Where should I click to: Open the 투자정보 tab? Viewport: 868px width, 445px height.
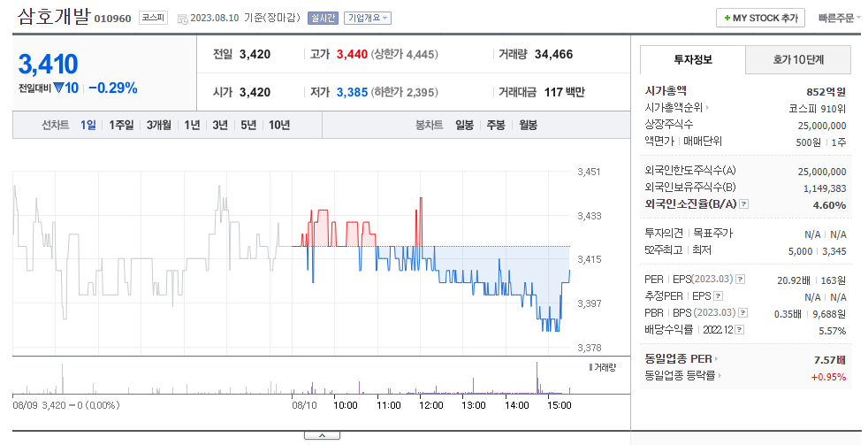click(x=693, y=60)
